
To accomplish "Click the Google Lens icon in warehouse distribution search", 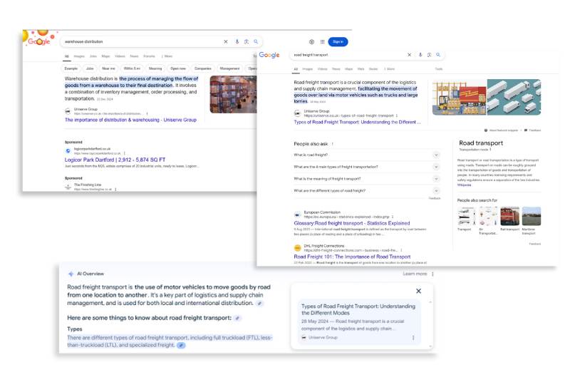I will (247, 42).
